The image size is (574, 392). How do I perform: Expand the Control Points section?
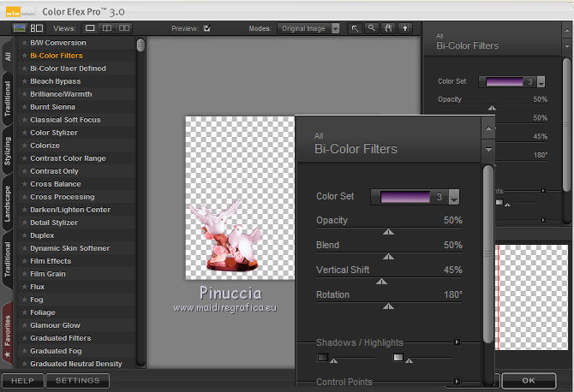(x=457, y=382)
